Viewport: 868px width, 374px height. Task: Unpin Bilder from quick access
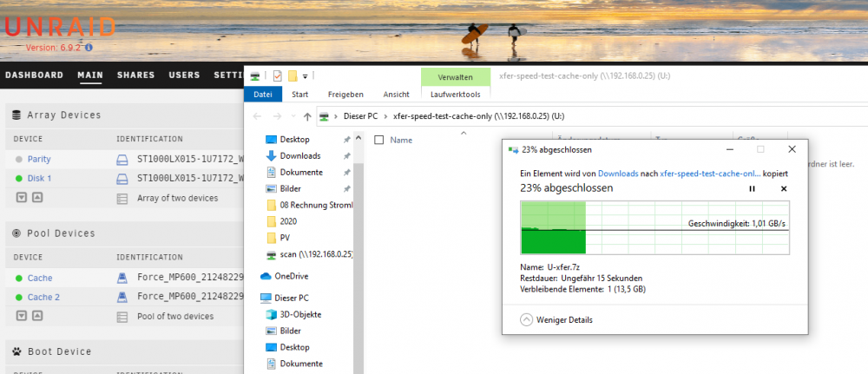point(346,189)
